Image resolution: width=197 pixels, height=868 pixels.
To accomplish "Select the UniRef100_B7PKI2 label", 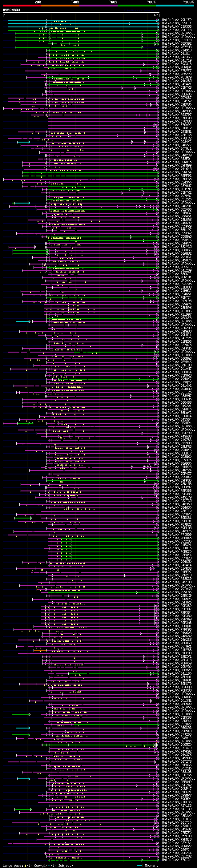I will [177, 128].
